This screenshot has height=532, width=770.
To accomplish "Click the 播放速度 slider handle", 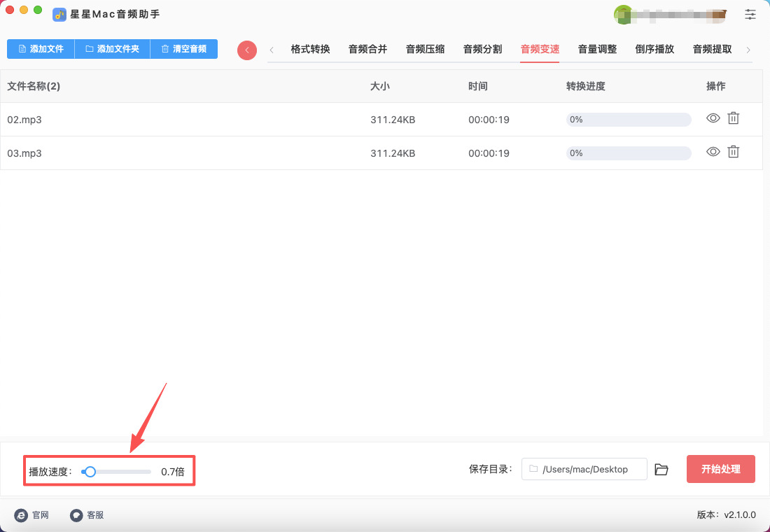I will pyautogui.click(x=90, y=472).
